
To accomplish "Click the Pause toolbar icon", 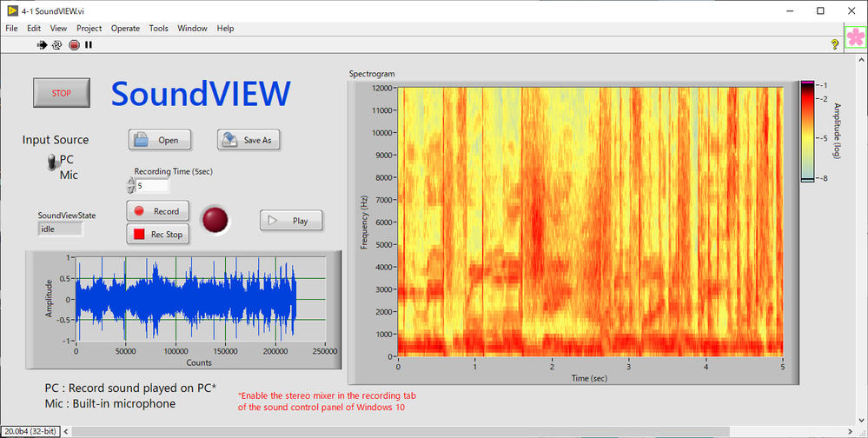I will [89, 45].
